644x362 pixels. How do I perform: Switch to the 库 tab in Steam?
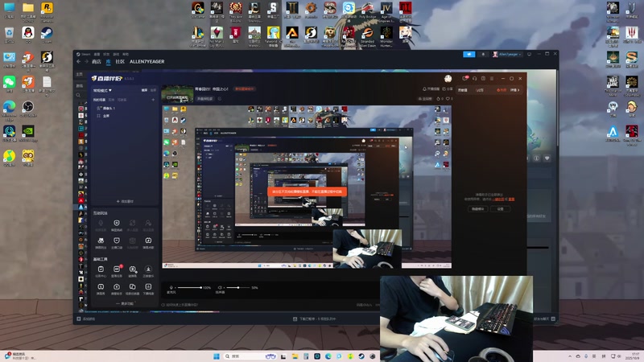[x=108, y=62]
